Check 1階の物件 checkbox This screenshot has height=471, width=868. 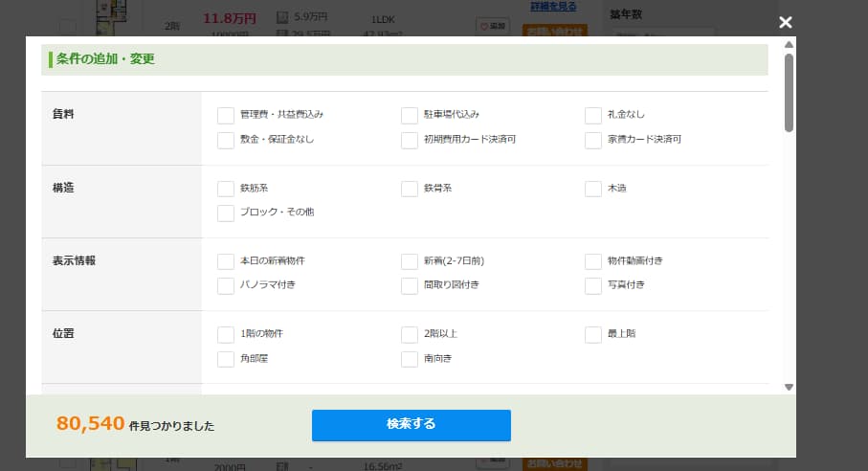[225, 334]
